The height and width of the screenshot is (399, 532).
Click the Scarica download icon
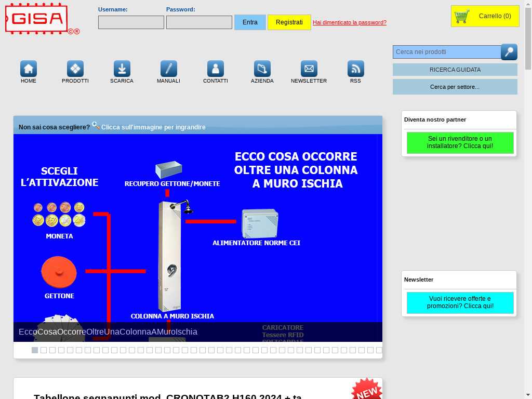point(122,69)
